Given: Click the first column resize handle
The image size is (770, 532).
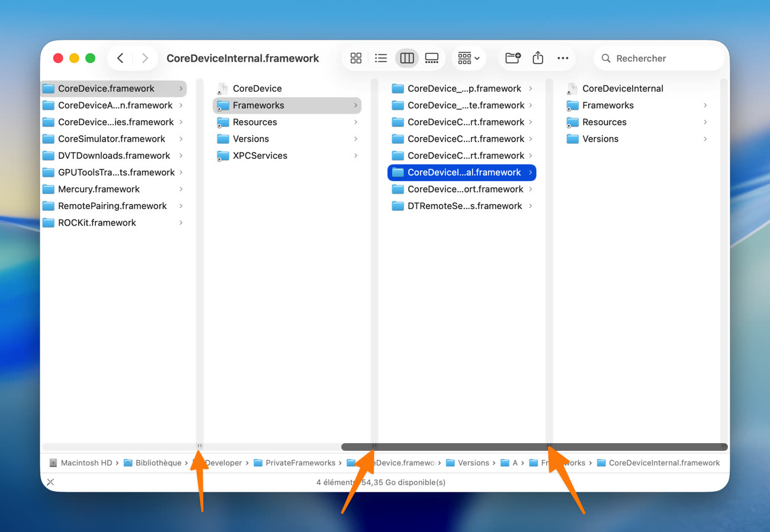Looking at the screenshot, I should (200, 446).
